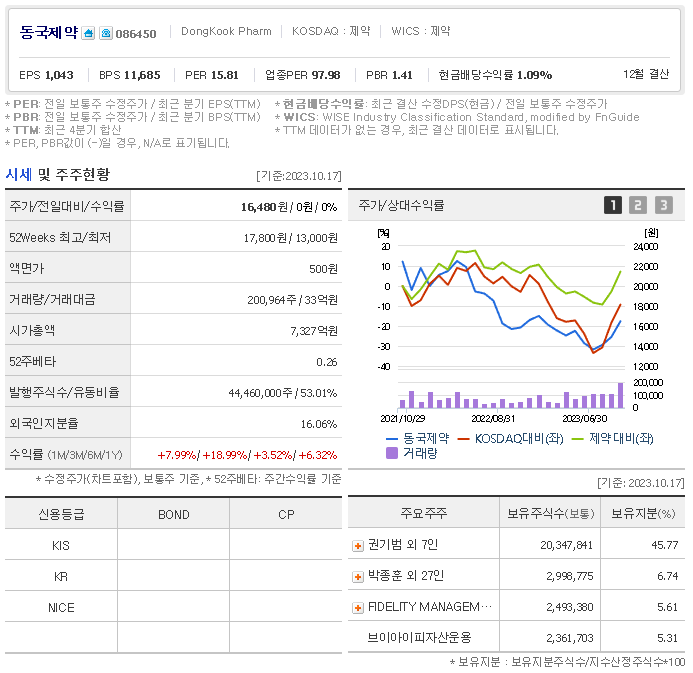
Task: Expand shareholder row 박종훈 외 27인
Action: click(358, 577)
